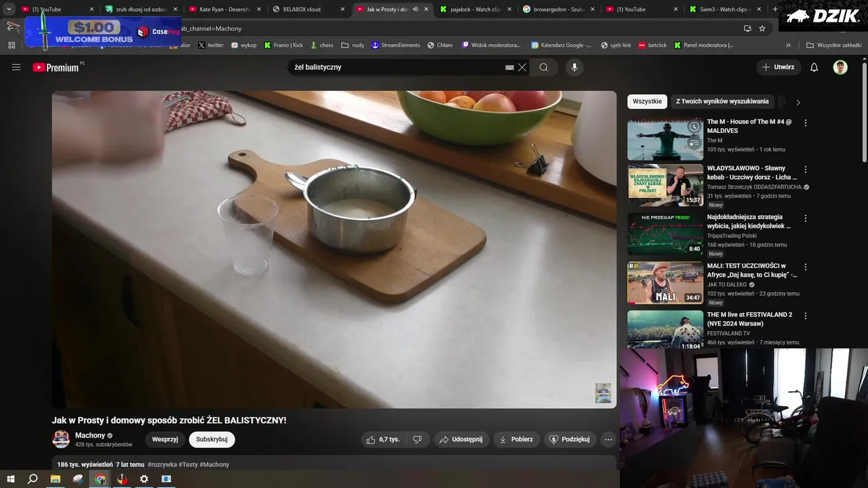This screenshot has width=868, height=488.
Task: Open File Explorer from the taskbar
Action: (56, 479)
